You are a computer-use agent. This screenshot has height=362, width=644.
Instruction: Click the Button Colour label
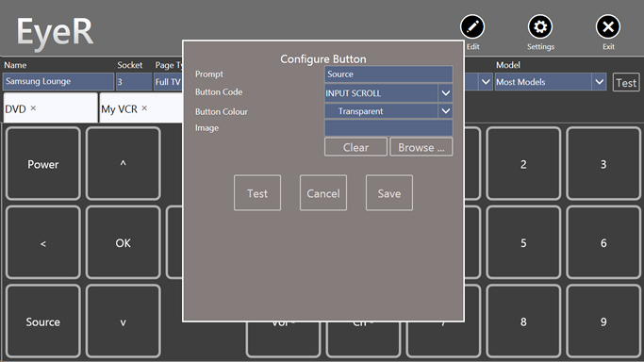[x=222, y=111]
